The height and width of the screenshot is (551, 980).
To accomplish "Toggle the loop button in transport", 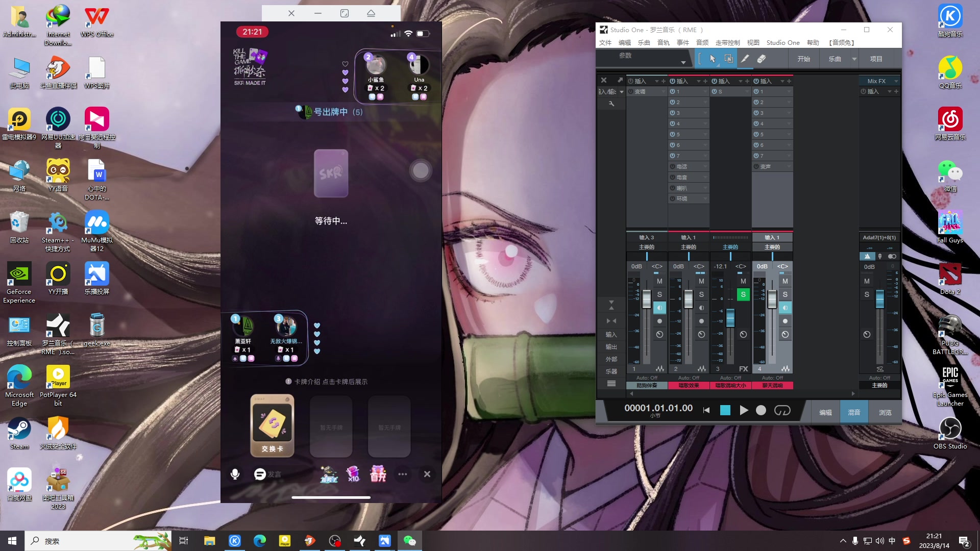I will (x=782, y=410).
